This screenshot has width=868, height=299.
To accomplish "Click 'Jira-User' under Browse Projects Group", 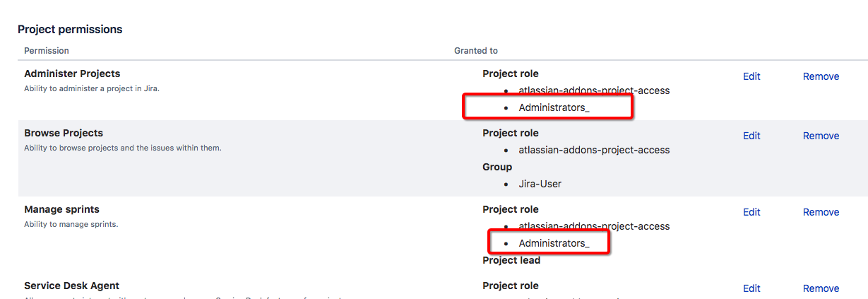I will tap(540, 184).
